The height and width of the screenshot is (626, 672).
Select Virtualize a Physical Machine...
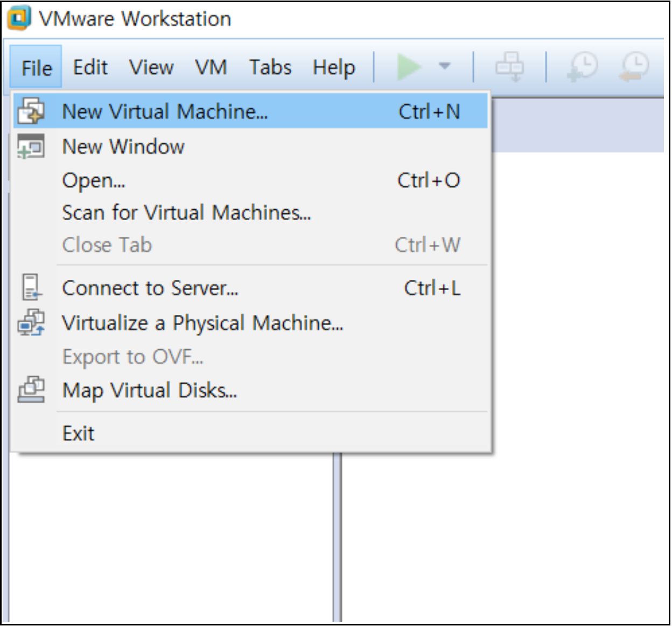click(250, 323)
